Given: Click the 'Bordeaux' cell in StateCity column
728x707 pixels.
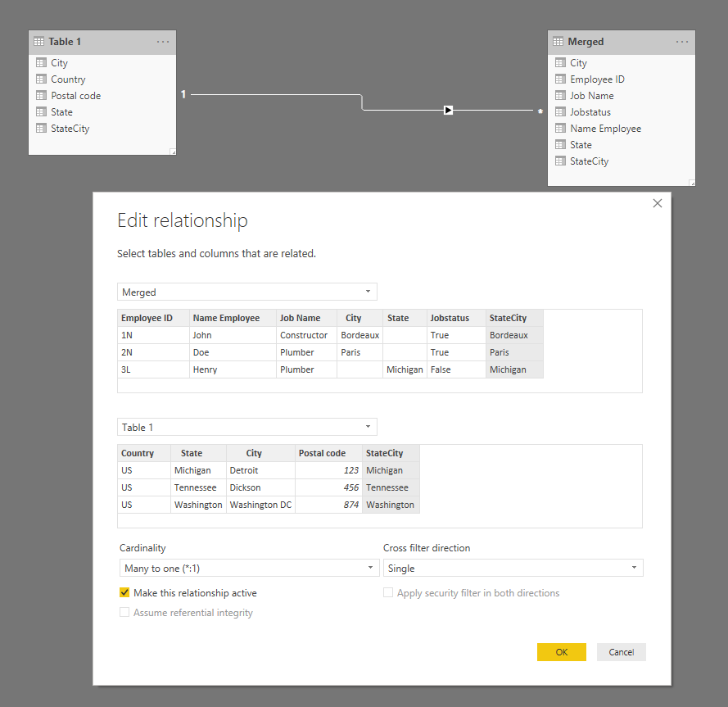Looking at the screenshot, I should click(514, 335).
